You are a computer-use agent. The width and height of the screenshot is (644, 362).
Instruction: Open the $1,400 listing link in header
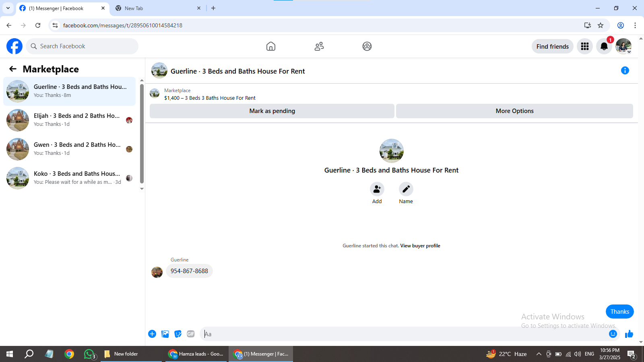coord(210,98)
